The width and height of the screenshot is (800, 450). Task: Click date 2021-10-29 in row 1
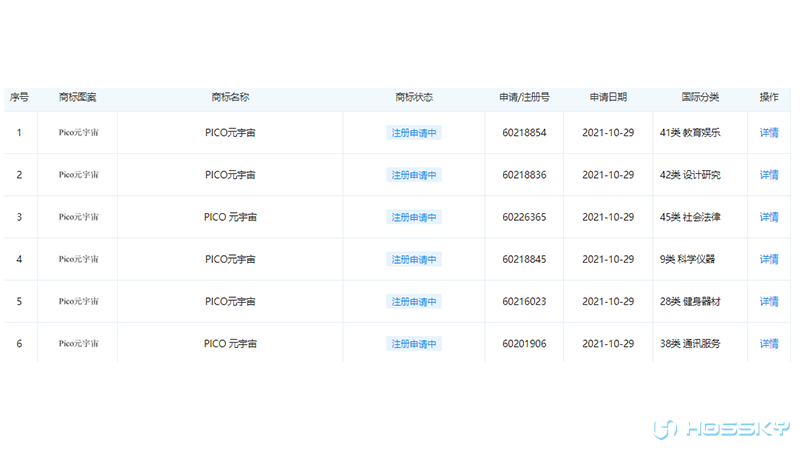tap(608, 133)
